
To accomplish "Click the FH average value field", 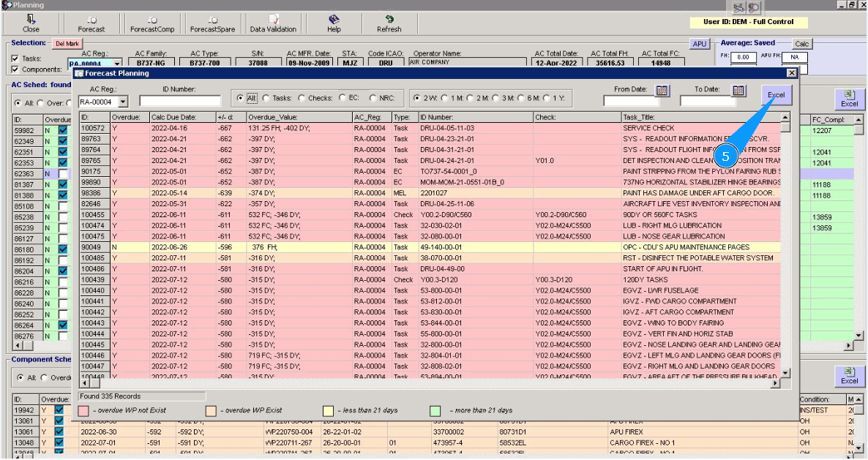I will click(744, 57).
